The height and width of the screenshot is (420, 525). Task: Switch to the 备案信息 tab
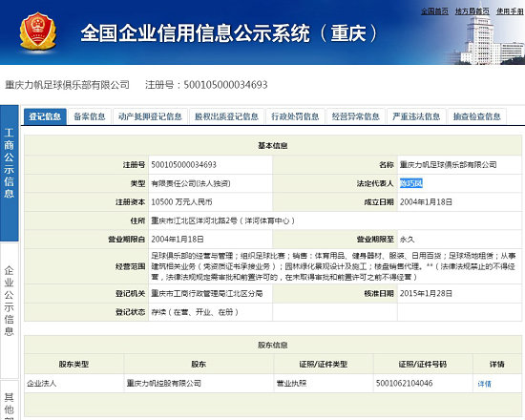[90, 116]
